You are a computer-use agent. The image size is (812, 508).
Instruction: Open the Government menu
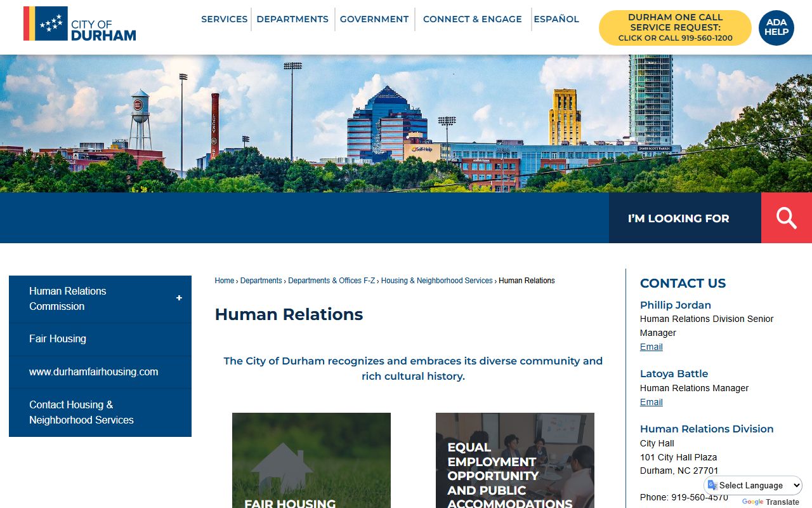[x=374, y=19]
